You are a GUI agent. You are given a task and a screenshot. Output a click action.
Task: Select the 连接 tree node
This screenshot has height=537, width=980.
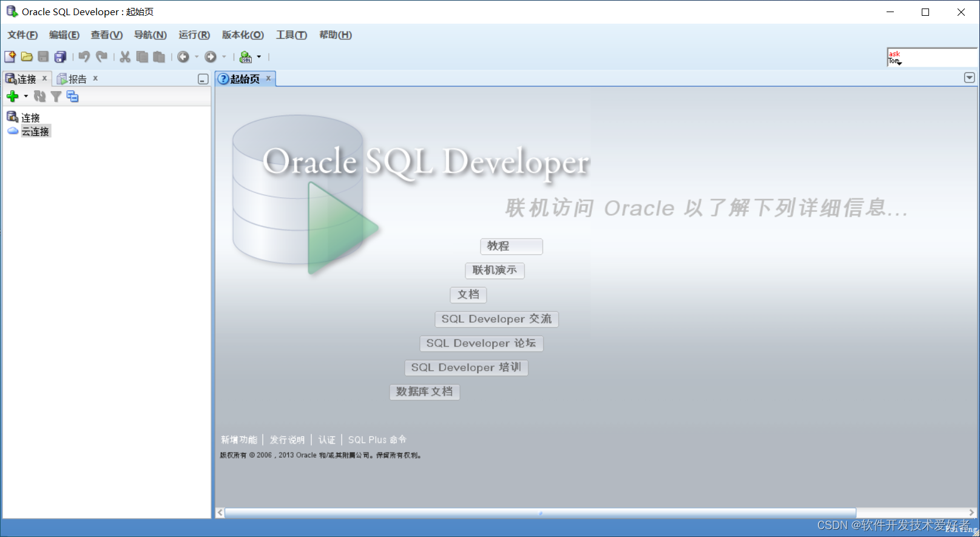pyautogui.click(x=30, y=117)
